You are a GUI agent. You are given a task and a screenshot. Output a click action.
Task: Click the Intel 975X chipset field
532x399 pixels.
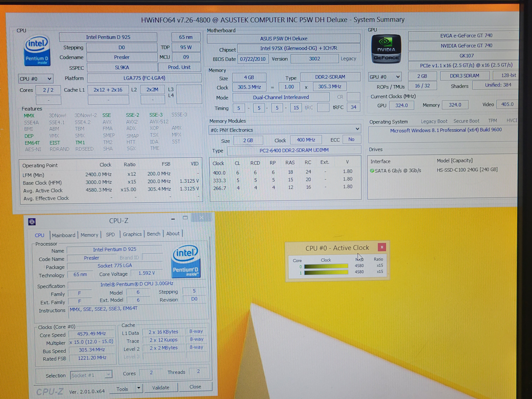[x=299, y=48]
